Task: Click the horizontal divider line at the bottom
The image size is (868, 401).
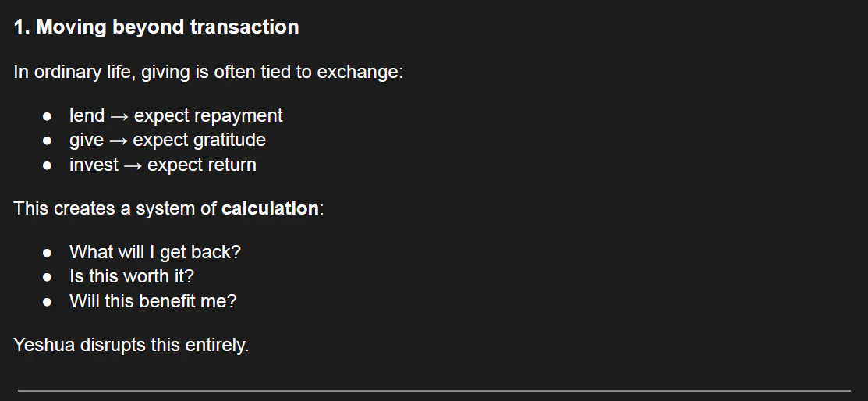Action: pos(434,390)
